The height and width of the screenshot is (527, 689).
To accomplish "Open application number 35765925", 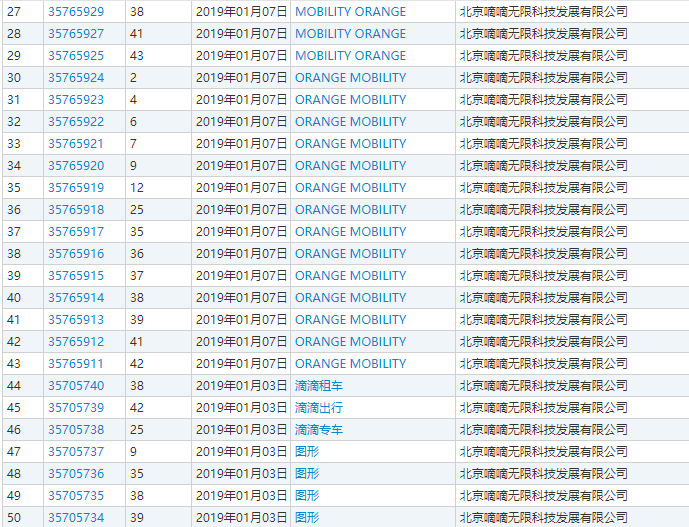I will [x=76, y=56].
